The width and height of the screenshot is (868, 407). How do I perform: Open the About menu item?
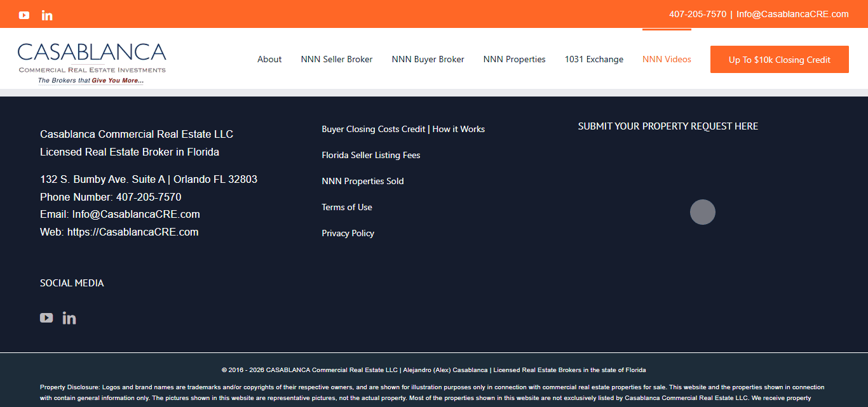click(269, 59)
